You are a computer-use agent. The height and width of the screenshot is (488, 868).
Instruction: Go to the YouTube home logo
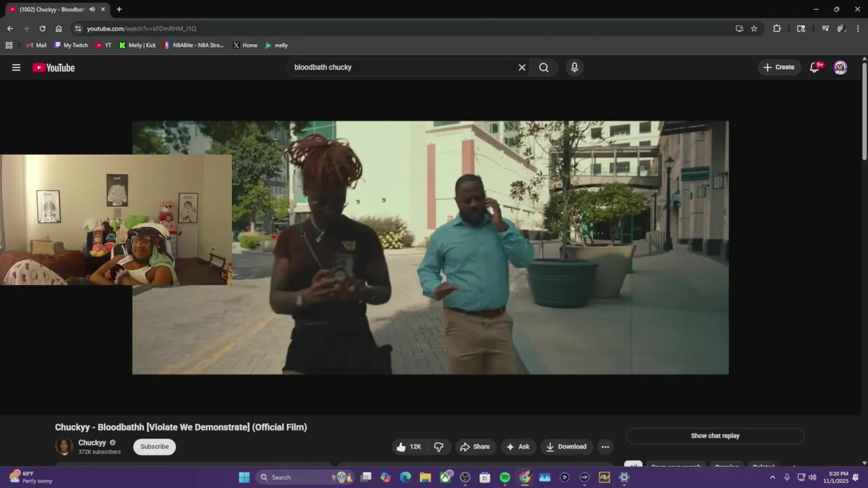(54, 68)
